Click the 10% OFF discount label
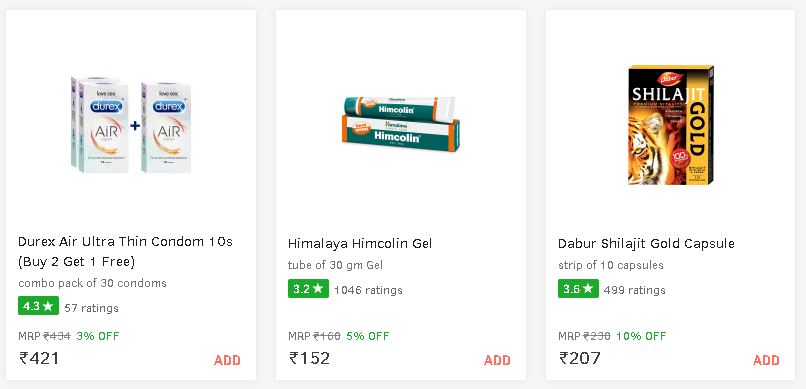Screen dimensions: 806x389 coord(641,336)
